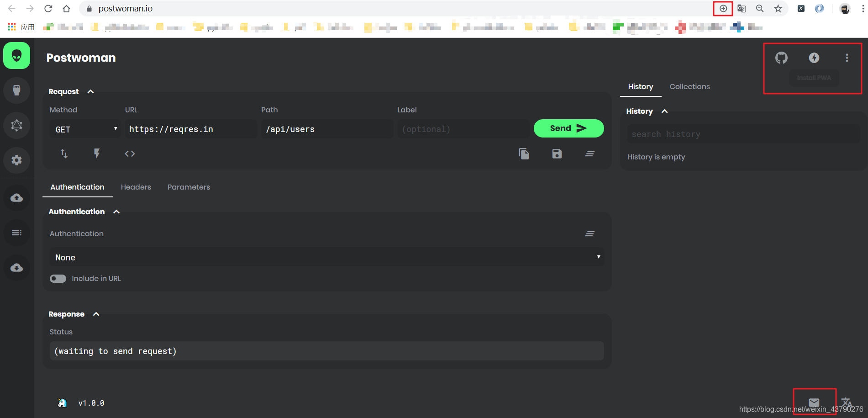Show generated code with angle brackets icon

(x=130, y=153)
